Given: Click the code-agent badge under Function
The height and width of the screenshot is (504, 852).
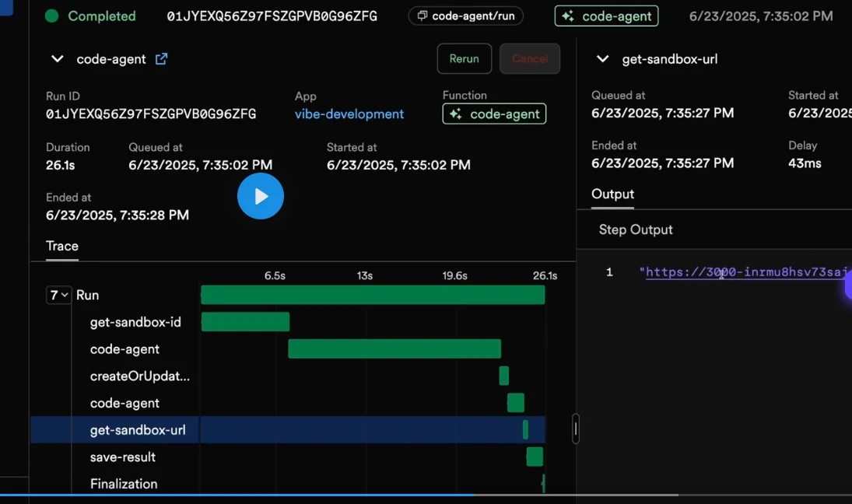Looking at the screenshot, I should point(494,114).
